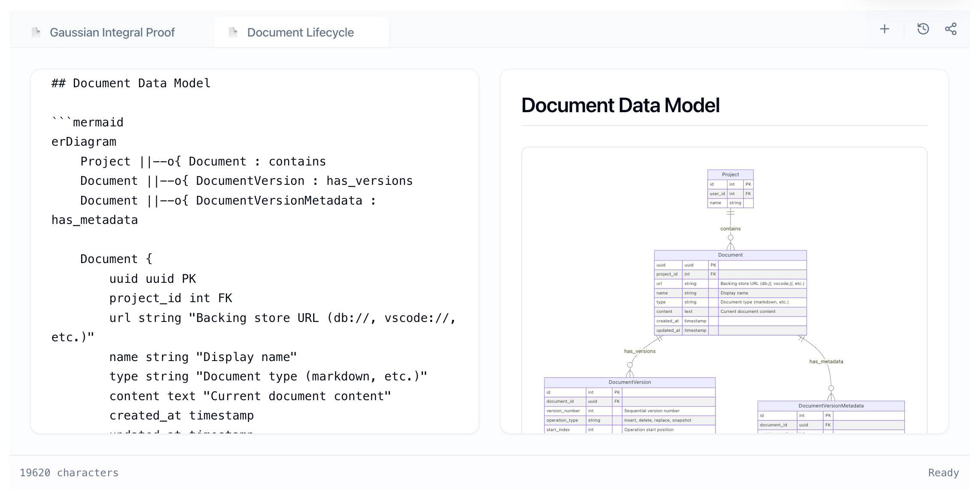Image resolution: width=980 pixels, height=490 pixels.
Task: Click the plus icon to add document
Action: pos(884,29)
